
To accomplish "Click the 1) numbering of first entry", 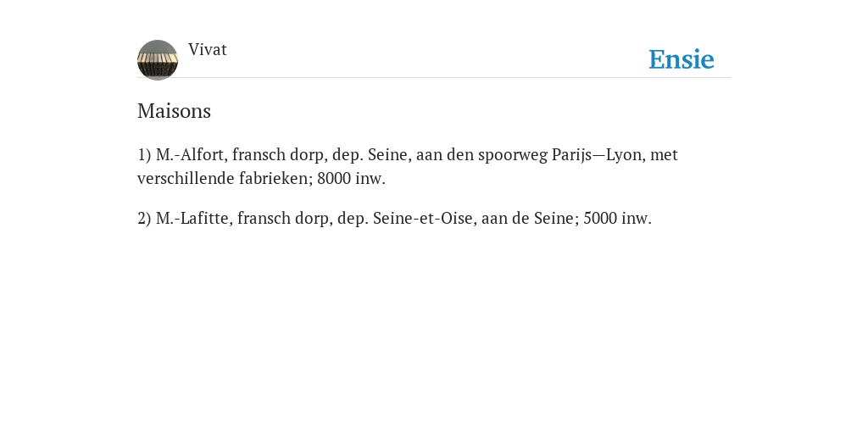I will [x=144, y=154].
